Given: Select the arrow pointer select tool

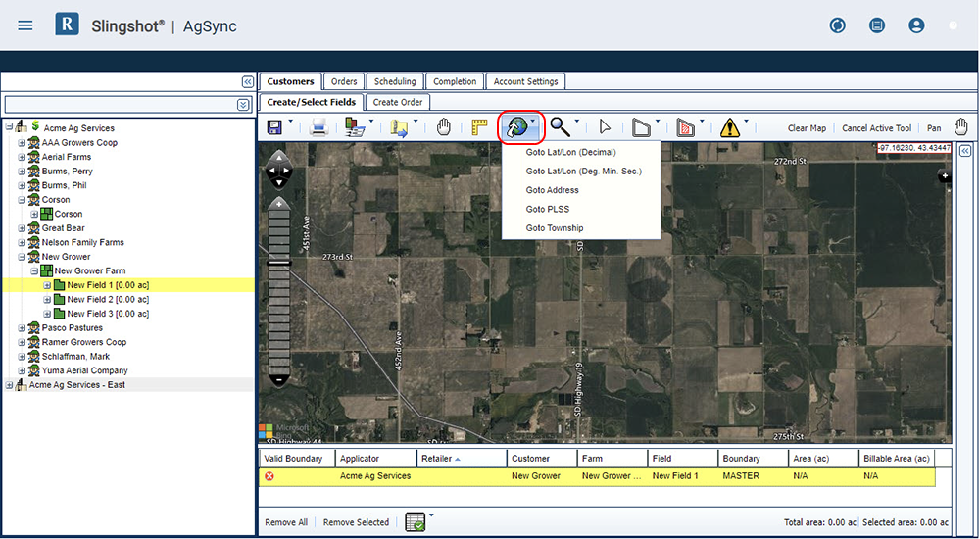Looking at the screenshot, I should click(x=605, y=127).
